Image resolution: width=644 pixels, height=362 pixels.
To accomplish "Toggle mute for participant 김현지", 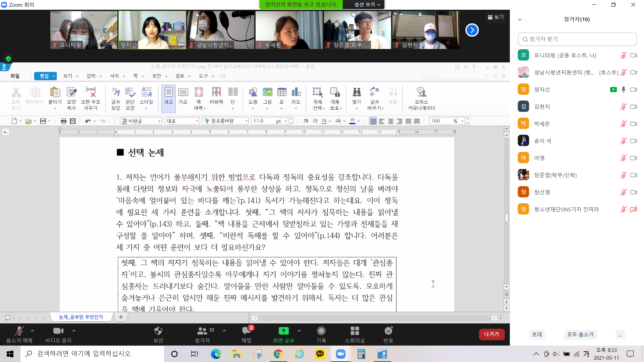I will pyautogui.click(x=623, y=107).
